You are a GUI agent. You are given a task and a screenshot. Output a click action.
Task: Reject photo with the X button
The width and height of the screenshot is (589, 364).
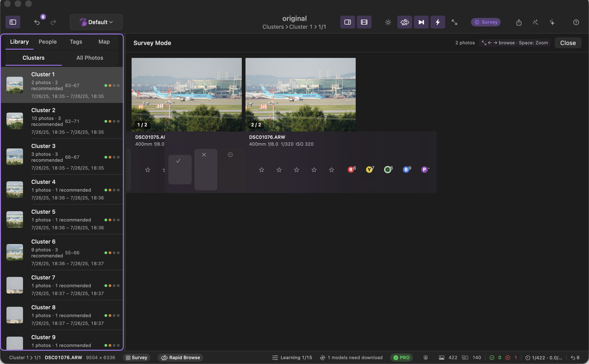coord(205,169)
